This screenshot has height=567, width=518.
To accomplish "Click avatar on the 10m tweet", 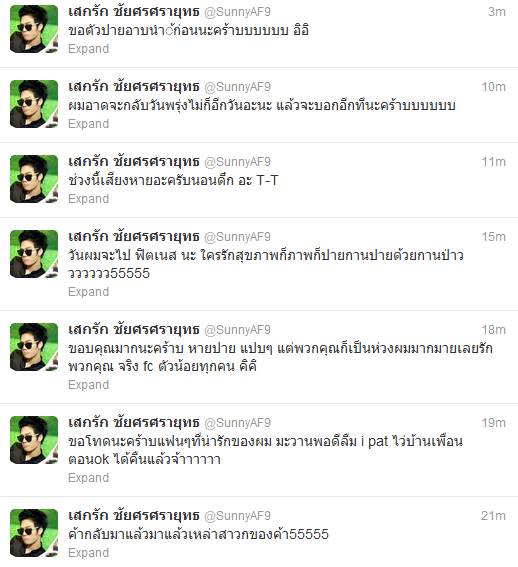I will click(x=34, y=104).
